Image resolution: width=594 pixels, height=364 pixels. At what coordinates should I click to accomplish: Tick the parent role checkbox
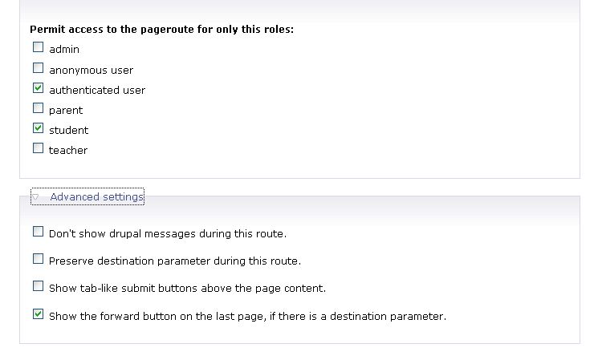38,108
